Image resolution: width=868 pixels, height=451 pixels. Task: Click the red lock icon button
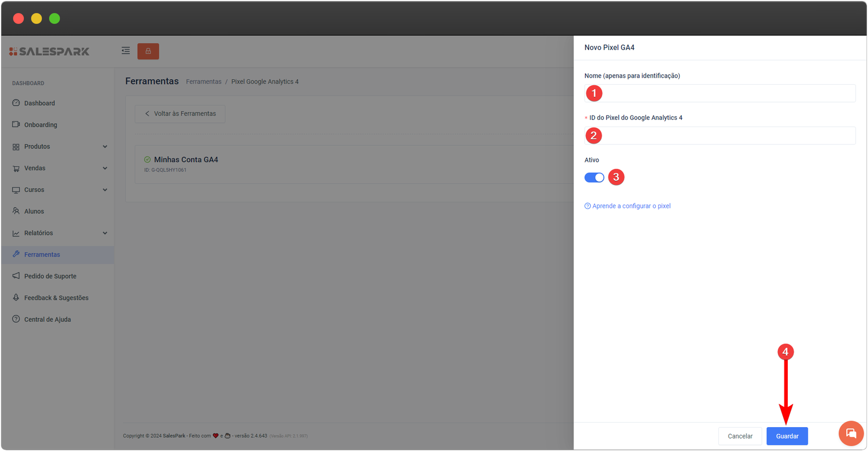point(148,51)
